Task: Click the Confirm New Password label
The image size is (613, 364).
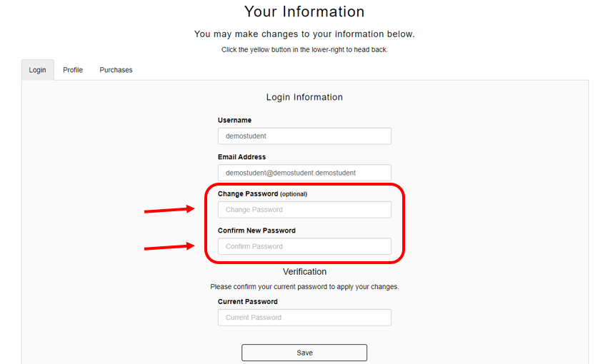Action: point(256,231)
